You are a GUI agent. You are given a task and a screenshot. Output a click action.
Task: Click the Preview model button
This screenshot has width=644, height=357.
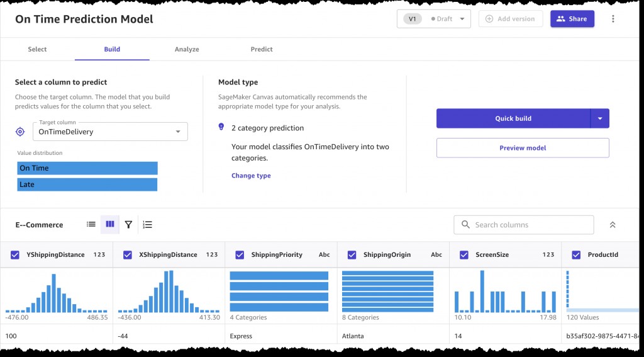point(523,148)
